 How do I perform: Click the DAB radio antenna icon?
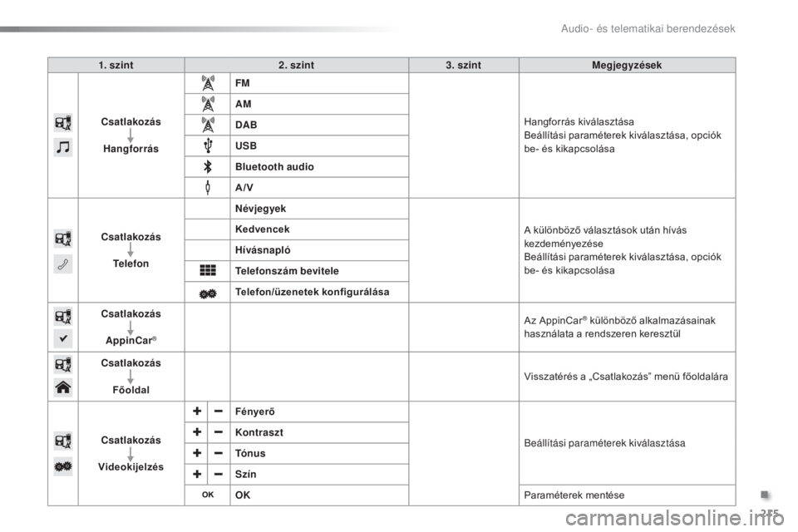coord(208,125)
